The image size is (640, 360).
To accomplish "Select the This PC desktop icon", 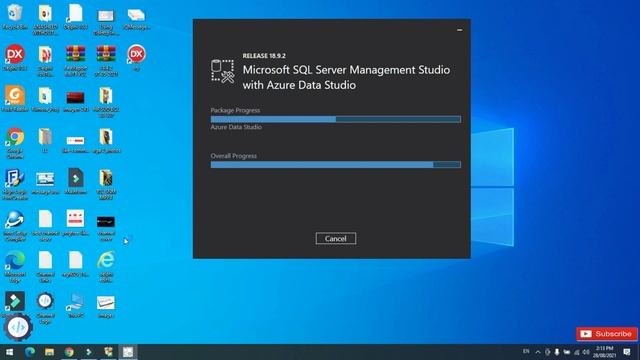I will (76, 305).
